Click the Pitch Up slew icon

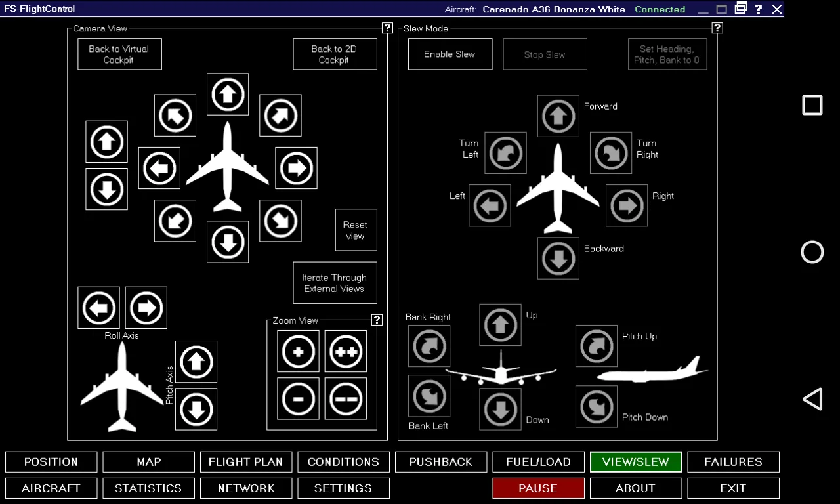597,346
